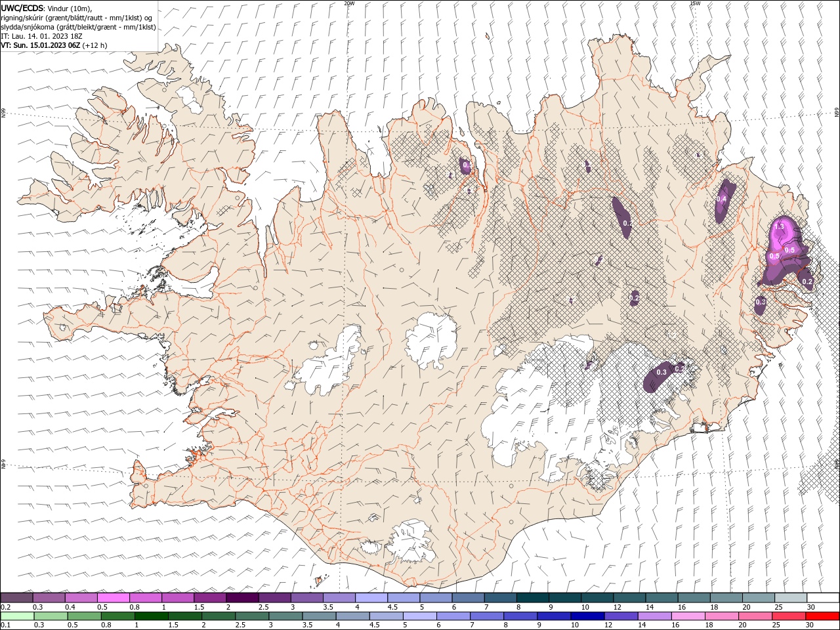This screenshot has height=630, width=840.
Task: Pick the lower violet swatch between 14 and 16
Action: pos(654,616)
